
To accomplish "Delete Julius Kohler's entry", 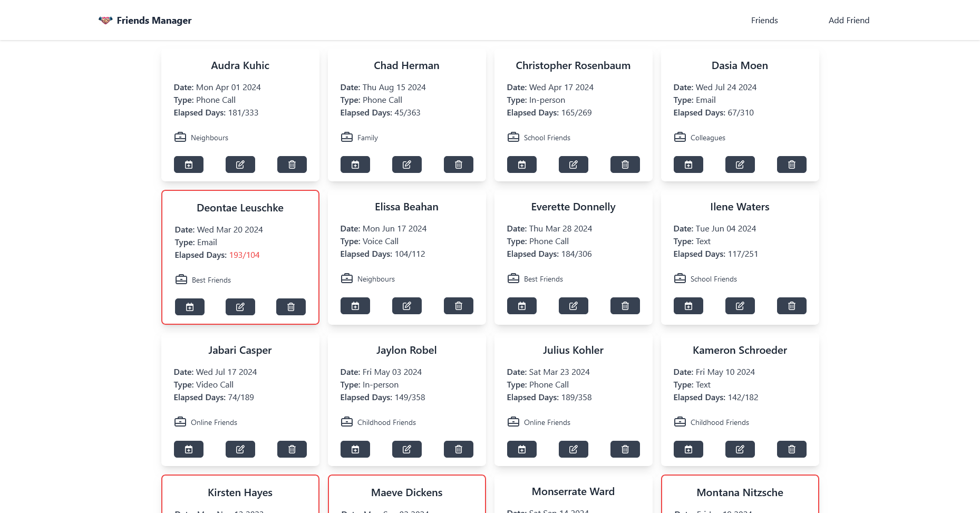I will [x=625, y=449].
